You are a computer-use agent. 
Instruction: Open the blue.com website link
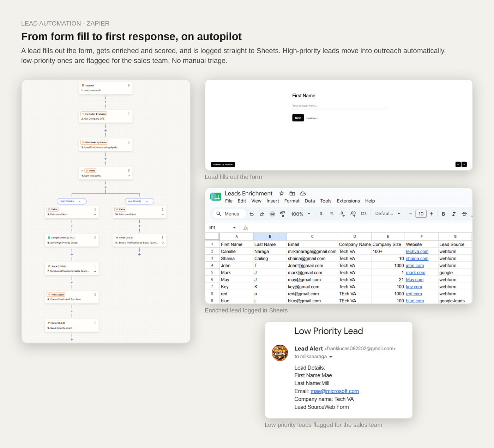click(415, 301)
